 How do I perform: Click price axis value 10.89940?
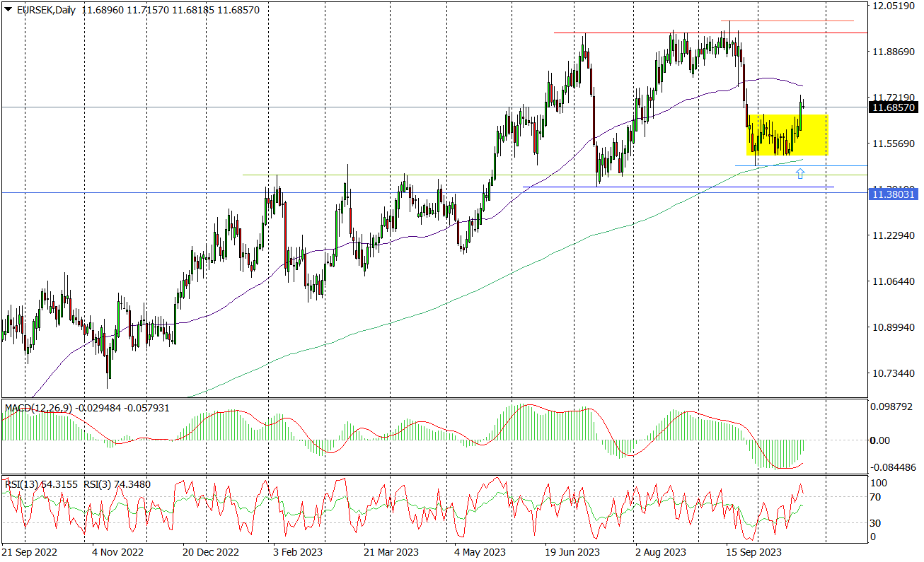point(892,327)
